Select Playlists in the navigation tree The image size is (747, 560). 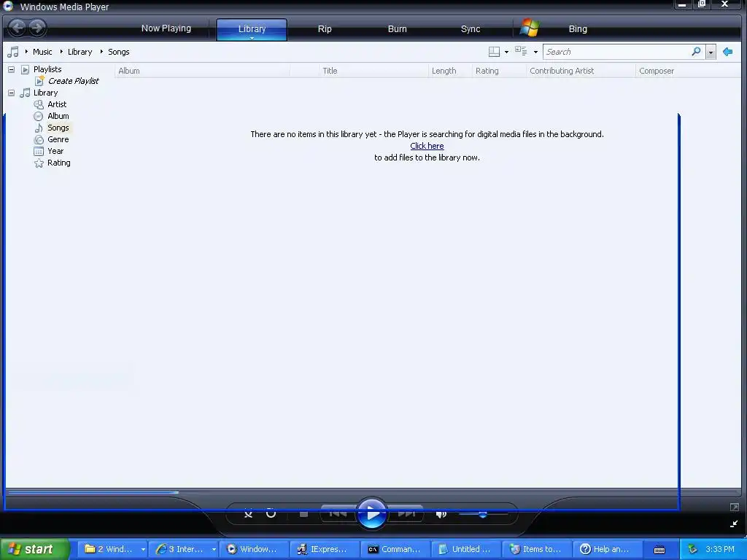point(47,69)
